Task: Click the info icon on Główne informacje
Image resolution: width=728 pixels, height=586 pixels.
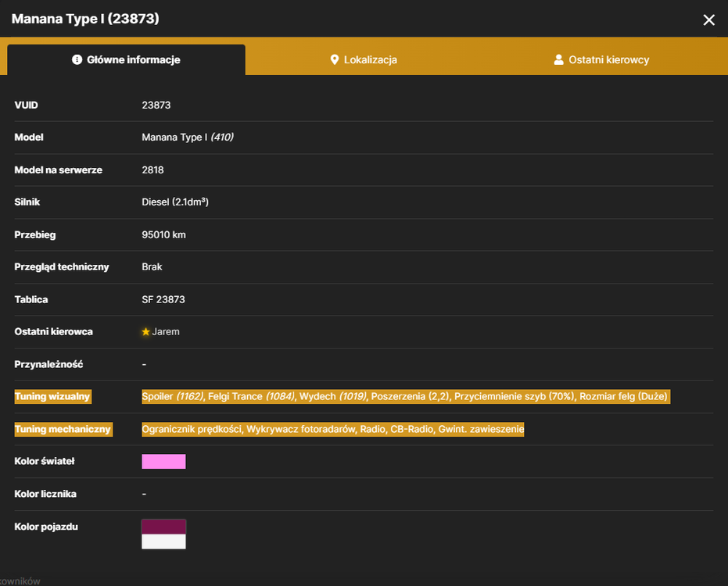Action: click(77, 59)
